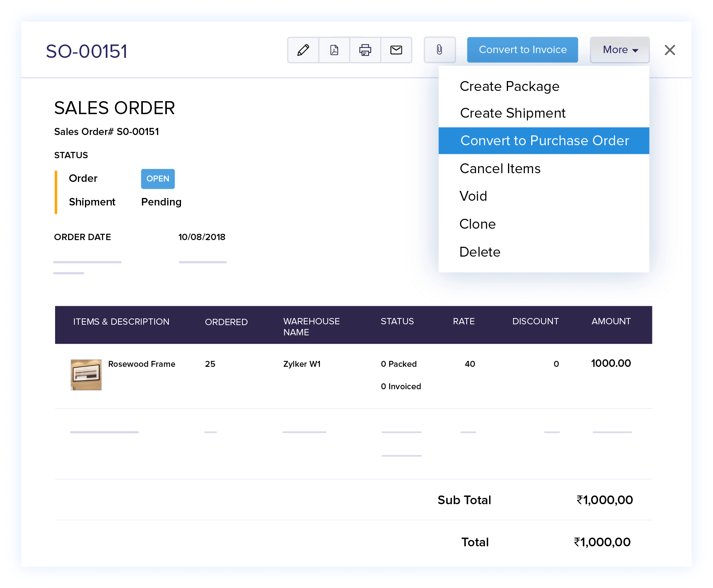Attach a file using paperclip icon
Screen dimensions: 713x588
(x=440, y=50)
